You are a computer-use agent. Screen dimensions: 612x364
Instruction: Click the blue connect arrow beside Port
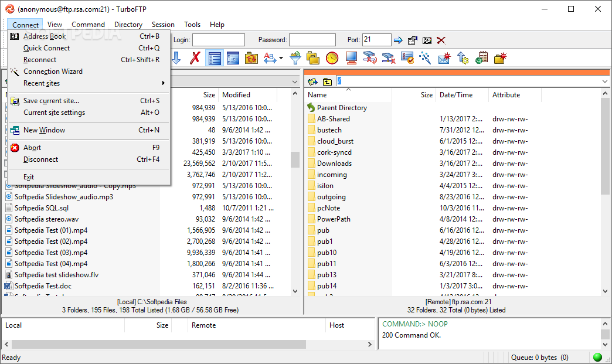click(398, 40)
